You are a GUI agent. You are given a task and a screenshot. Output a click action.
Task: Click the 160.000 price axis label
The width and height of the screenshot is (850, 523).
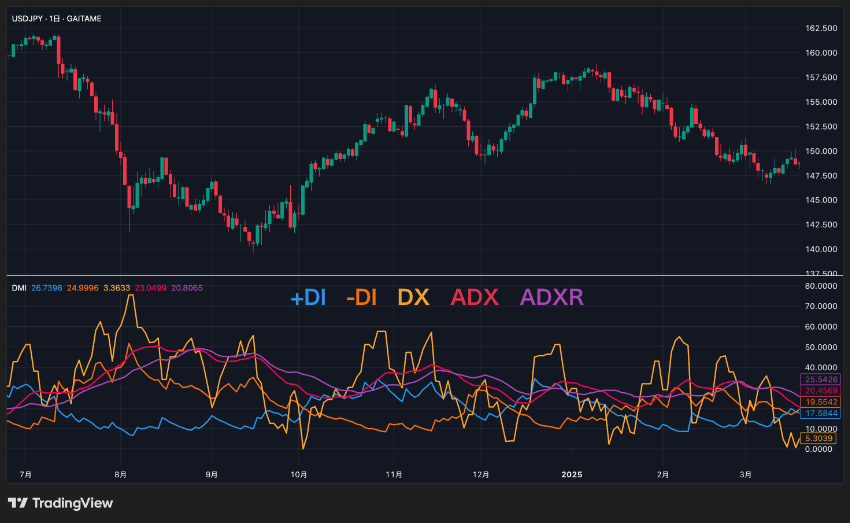[821, 53]
